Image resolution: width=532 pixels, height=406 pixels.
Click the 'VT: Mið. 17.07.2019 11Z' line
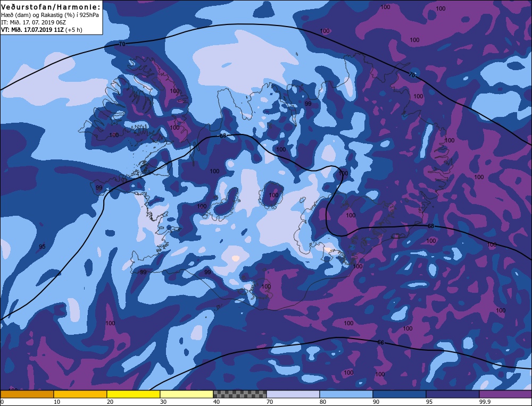point(32,30)
